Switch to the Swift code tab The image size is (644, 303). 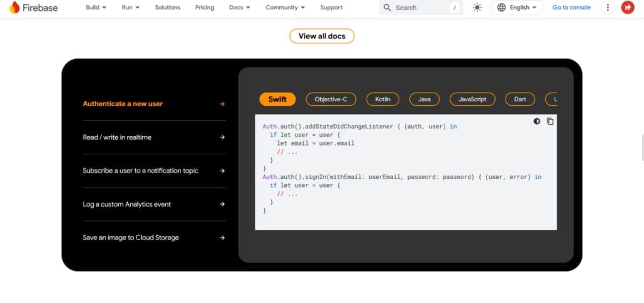pyautogui.click(x=277, y=99)
